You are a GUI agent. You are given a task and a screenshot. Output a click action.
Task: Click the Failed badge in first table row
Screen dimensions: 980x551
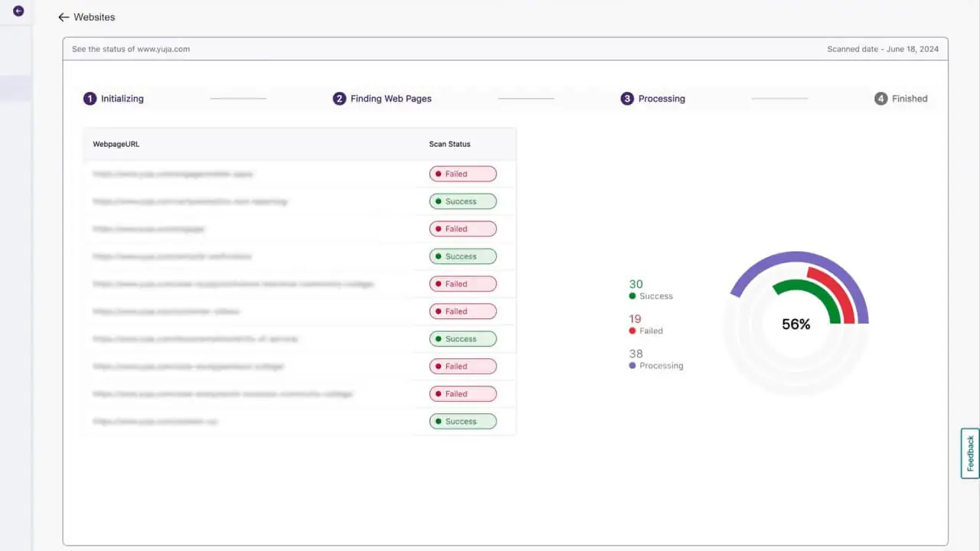pos(462,174)
